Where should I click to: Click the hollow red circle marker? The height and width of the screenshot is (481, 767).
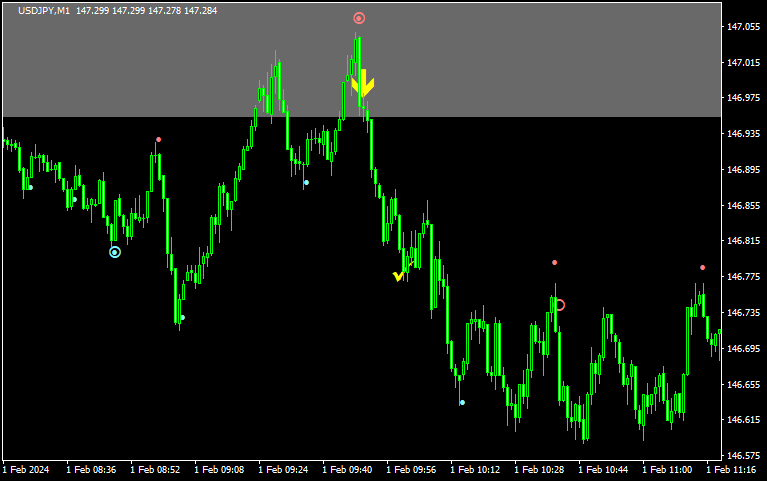(560, 305)
